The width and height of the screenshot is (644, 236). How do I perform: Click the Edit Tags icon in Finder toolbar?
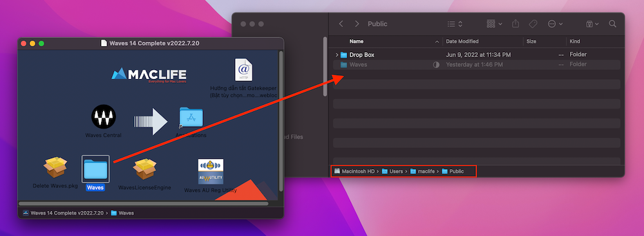(x=533, y=24)
